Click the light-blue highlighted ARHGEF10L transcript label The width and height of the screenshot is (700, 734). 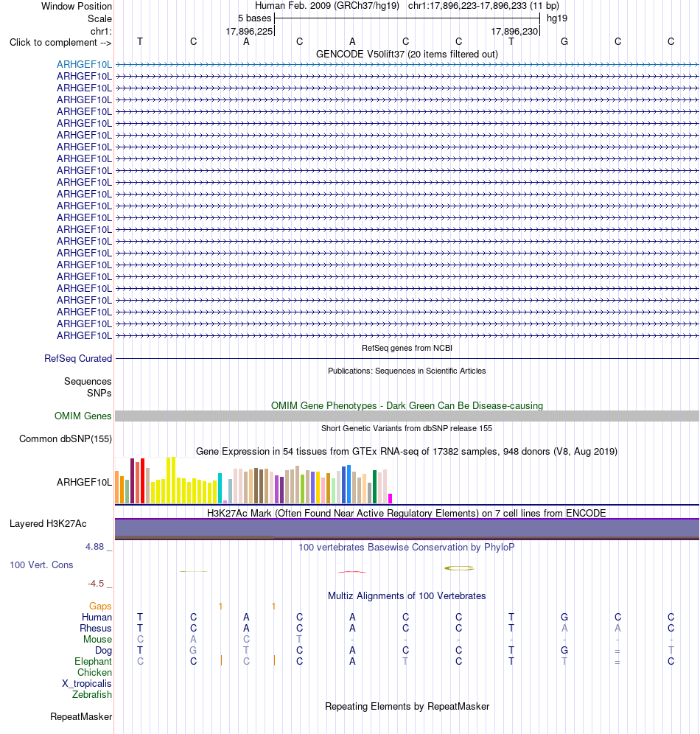tap(84, 65)
